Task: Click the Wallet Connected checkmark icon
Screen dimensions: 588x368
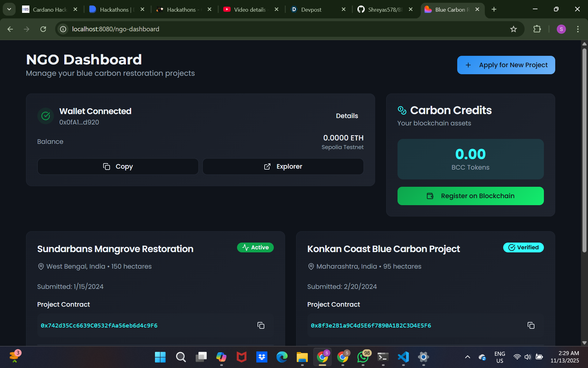Action: [46, 116]
